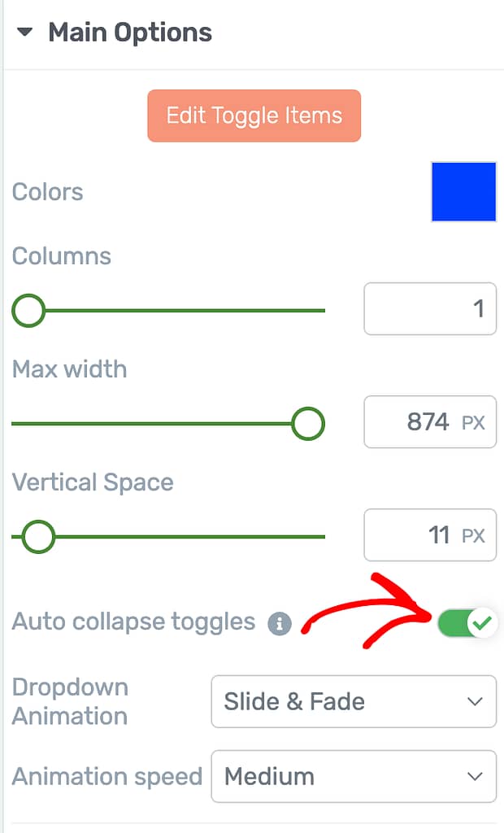
Task: Click the Max width slider handle
Action: pos(308,423)
